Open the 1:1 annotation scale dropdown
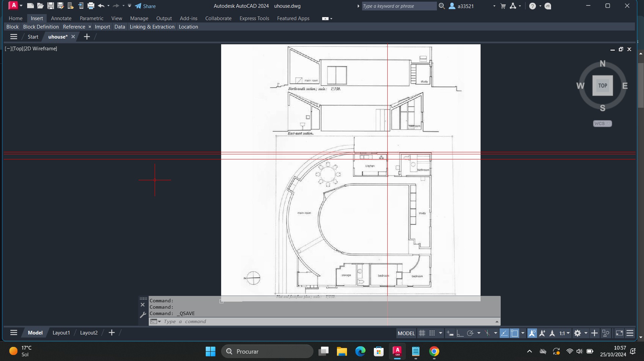This screenshot has width=644, height=361. pos(564,333)
